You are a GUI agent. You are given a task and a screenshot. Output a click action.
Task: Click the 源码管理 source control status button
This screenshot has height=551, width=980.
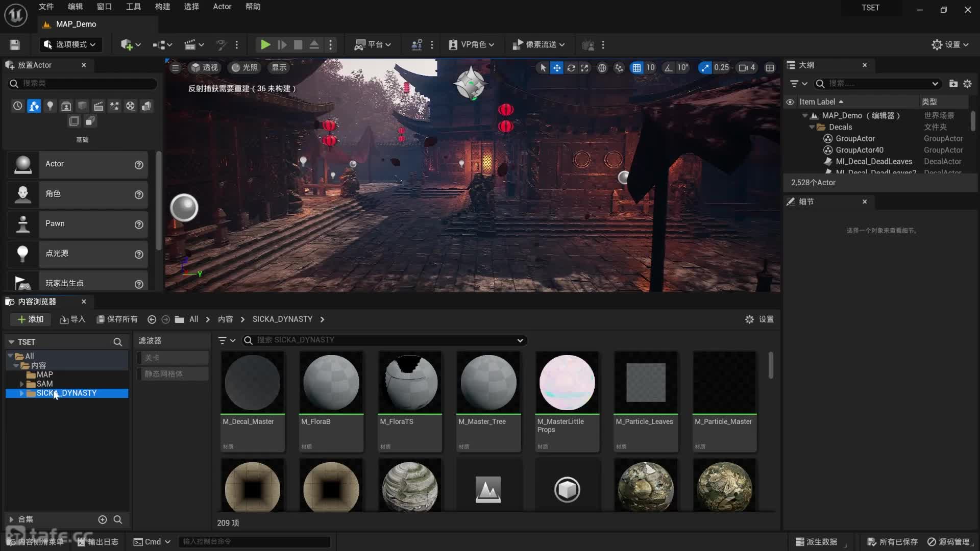[949, 542]
